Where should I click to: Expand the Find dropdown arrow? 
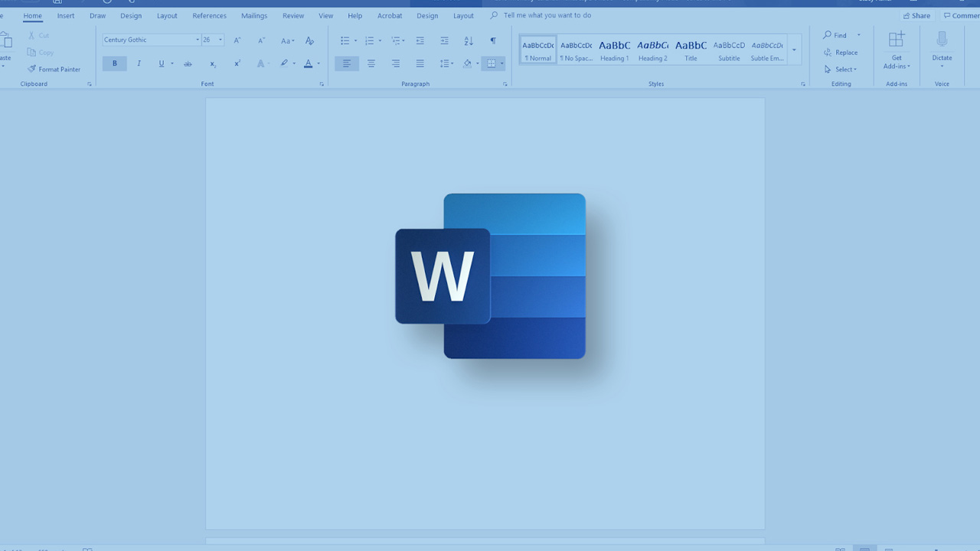coord(858,35)
